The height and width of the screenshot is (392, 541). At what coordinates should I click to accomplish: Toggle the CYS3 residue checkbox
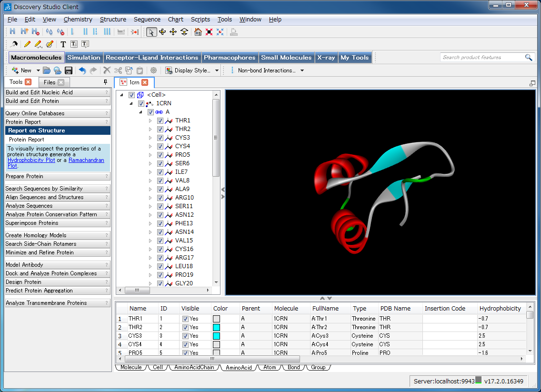(x=160, y=138)
